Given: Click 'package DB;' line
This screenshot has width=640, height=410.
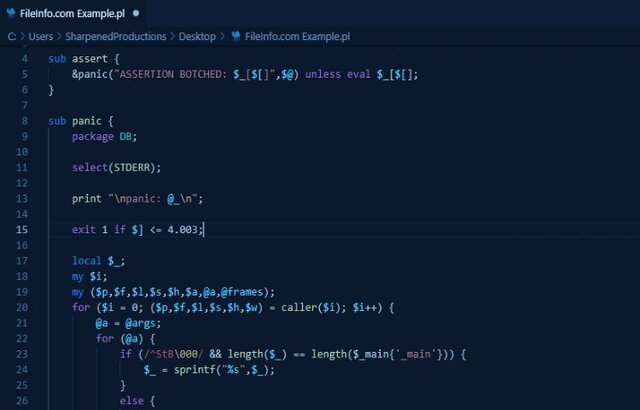Looking at the screenshot, I should coord(104,137).
